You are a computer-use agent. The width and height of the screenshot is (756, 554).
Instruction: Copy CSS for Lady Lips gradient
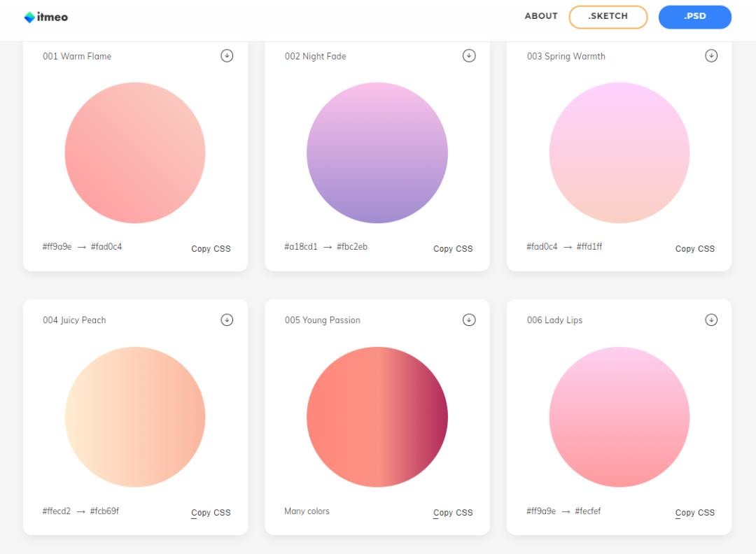[x=694, y=513]
